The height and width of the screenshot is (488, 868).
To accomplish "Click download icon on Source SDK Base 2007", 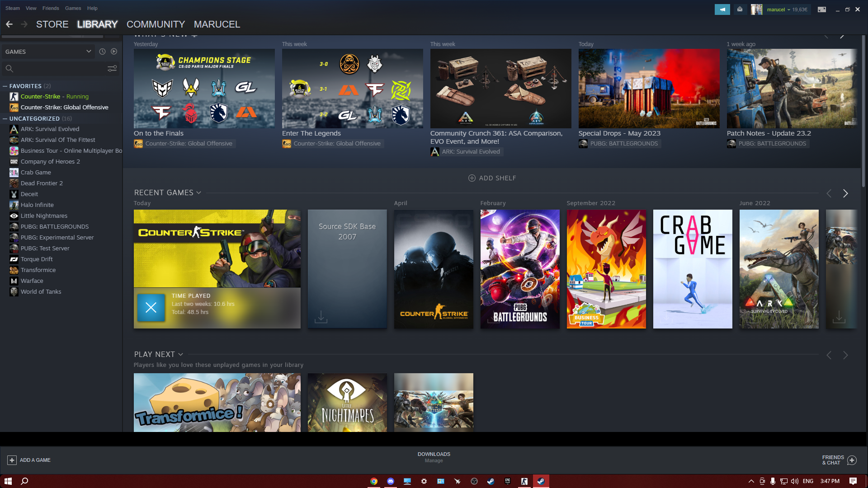I will pyautogui.click(x=321, y=316).
